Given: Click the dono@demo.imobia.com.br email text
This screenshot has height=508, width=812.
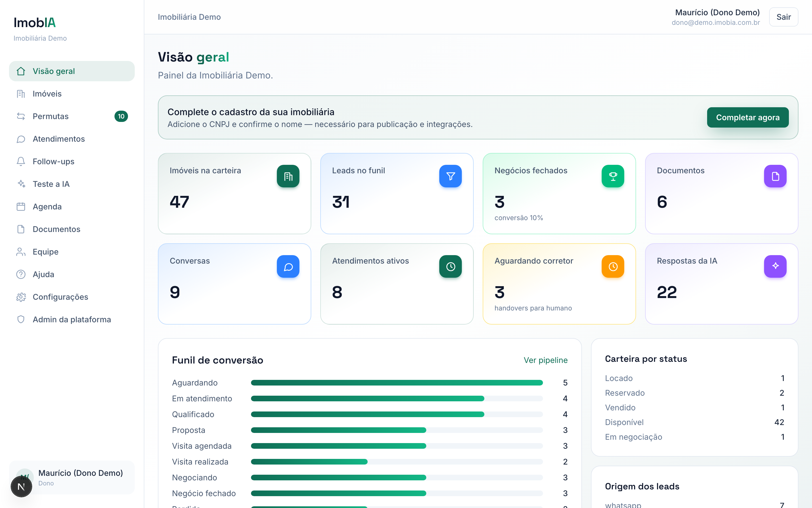Looking at the screenshot, I should coord(716,23).
